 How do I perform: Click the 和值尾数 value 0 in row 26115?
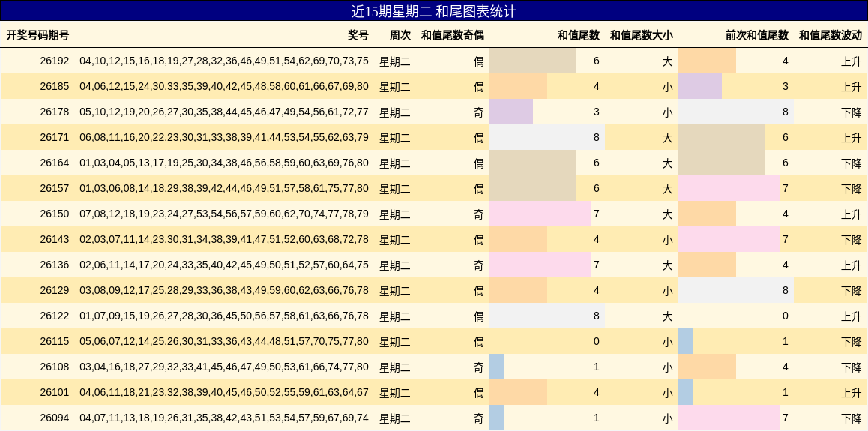[x=596, y=341]
